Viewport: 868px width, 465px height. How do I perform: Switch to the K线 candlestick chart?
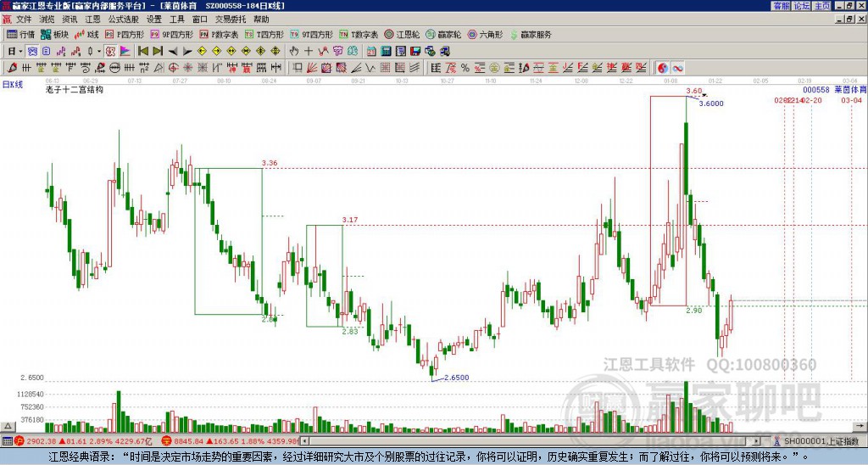coord(86,34)
